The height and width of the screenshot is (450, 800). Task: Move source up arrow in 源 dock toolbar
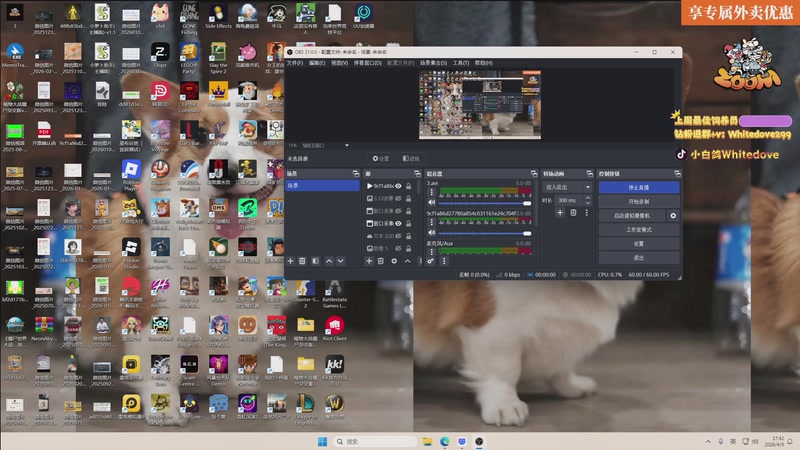(408, 261)
